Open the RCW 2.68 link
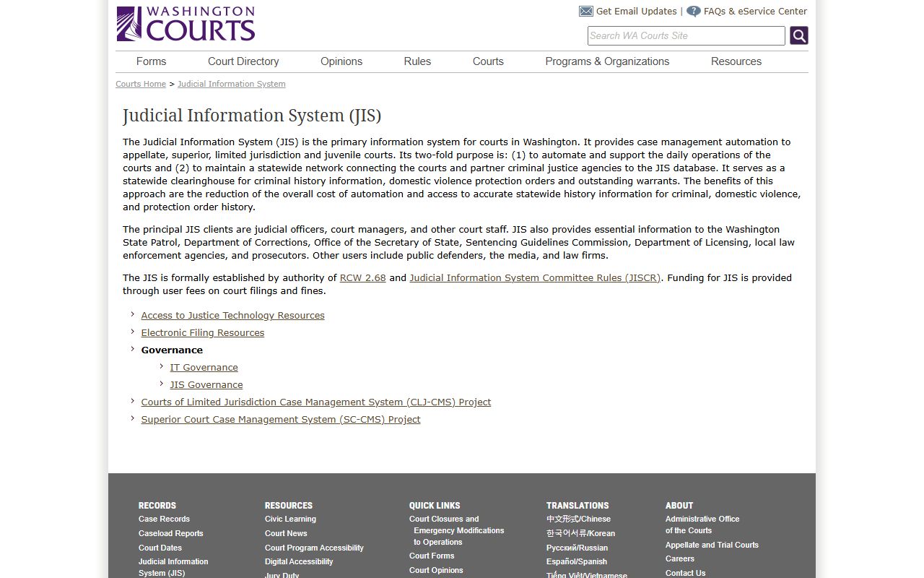Screen dimensions: 924x578 point(363,277)
